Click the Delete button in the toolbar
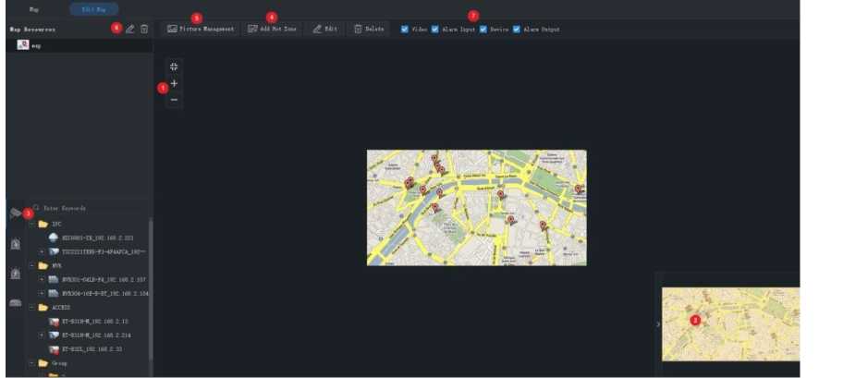 pyautogui.click(x=370, y=29)
